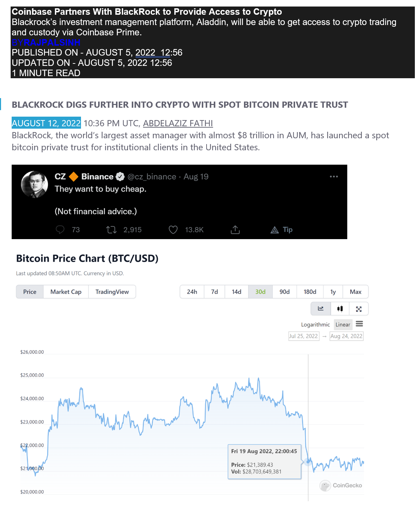
Task: Open the ABDELAZIZ FATHI author link
Action: [178, 123]
